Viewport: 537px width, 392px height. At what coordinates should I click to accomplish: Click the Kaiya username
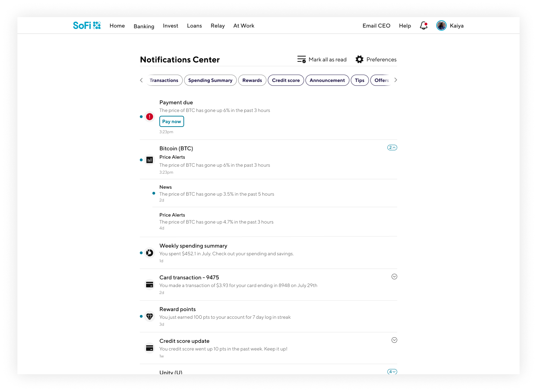tap(456, 26)
